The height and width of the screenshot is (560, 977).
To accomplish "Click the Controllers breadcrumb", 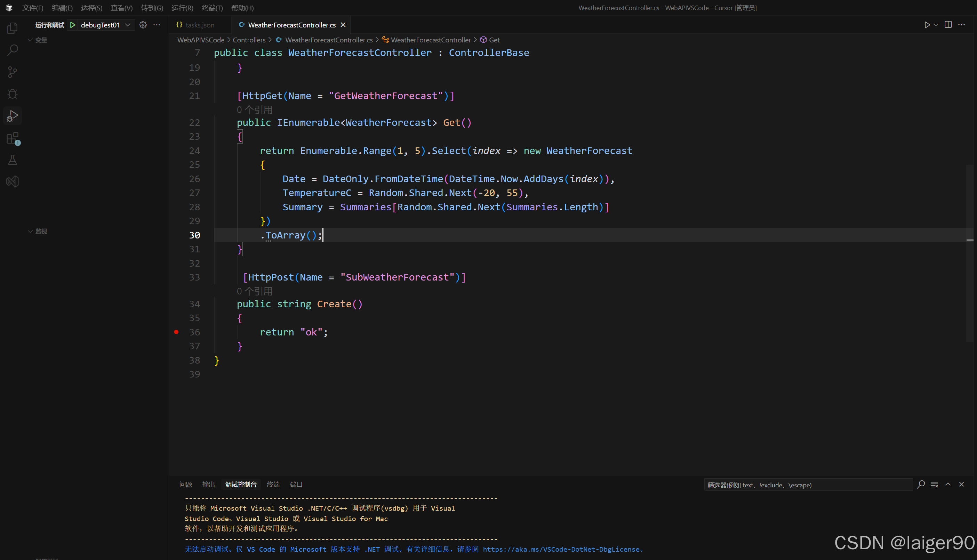I will [x=249, y=40].
